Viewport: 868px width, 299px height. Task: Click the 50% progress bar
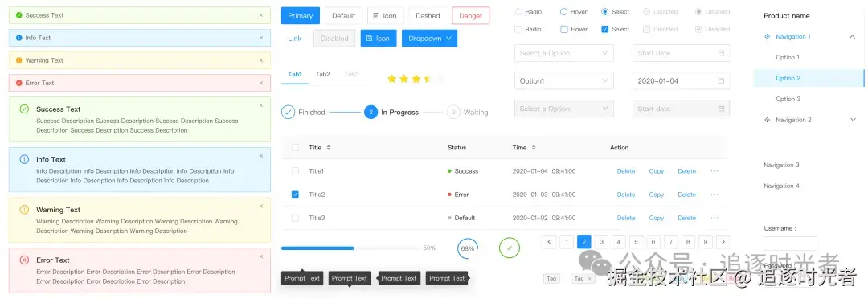coord(350,248)
